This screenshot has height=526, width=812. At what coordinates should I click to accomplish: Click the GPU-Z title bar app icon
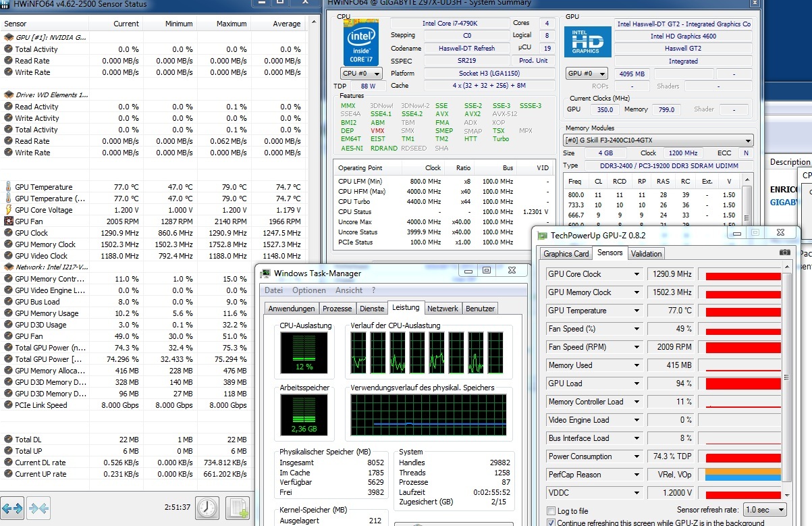click(x=541, y=234)
